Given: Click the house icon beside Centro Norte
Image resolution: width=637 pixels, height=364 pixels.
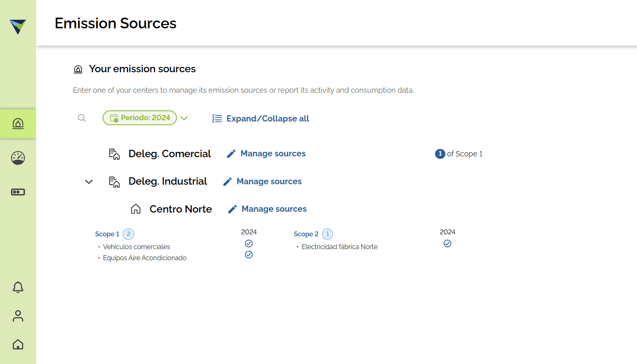Looking at the screenshot, I should coord(136,209).
